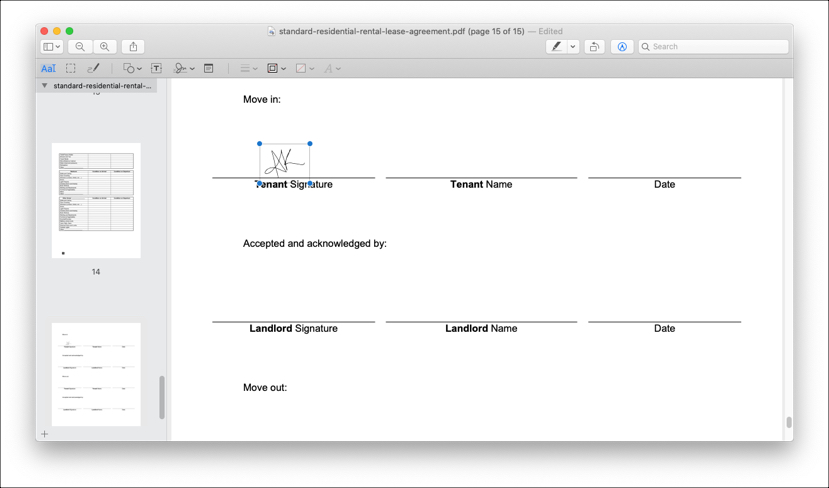Activate the Sketch drawing tool
This screenshot has width=829, height=488.
click(x=93, y=68)
